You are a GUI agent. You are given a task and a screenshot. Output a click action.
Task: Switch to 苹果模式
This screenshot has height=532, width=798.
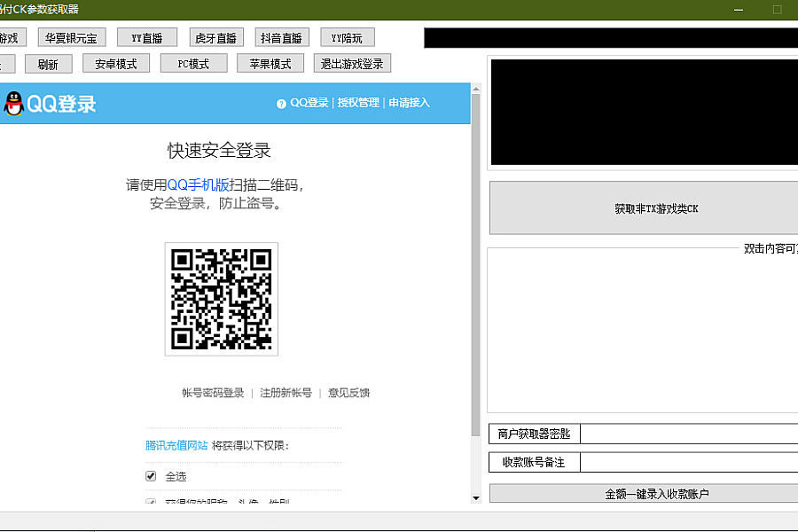(270, 64)
